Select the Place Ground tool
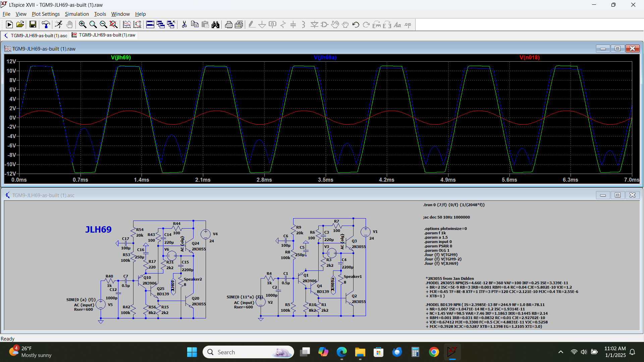644x362 pixels. (x=262, y=24)
